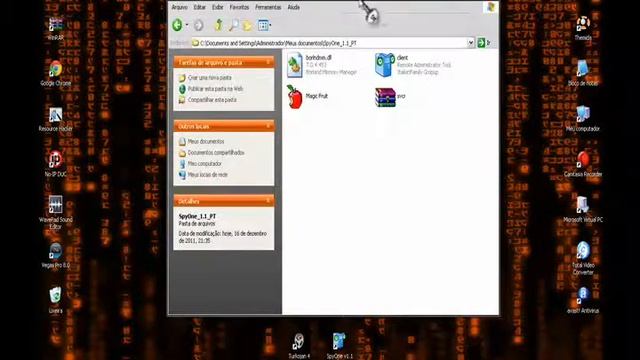The width and height of the screenshot is (640, 360).
Task: Open Meus documentos link
Action: pyautogui.click(x=206, y=141)
